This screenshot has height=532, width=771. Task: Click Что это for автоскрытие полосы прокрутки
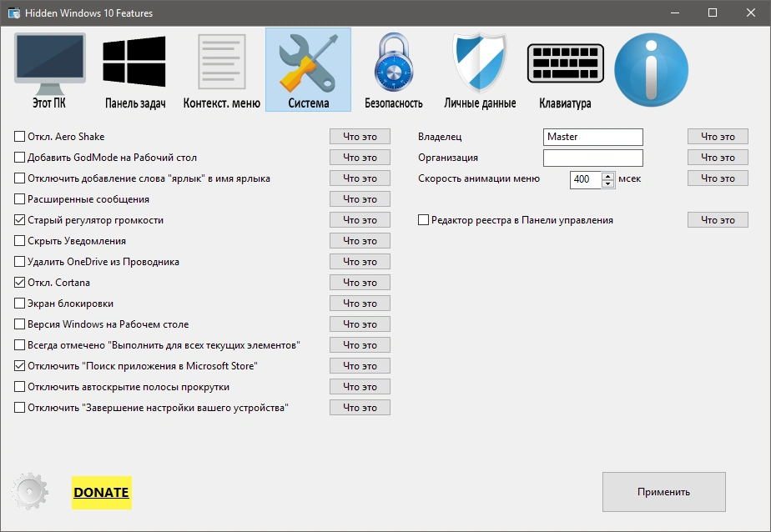[x=360, y=387]
